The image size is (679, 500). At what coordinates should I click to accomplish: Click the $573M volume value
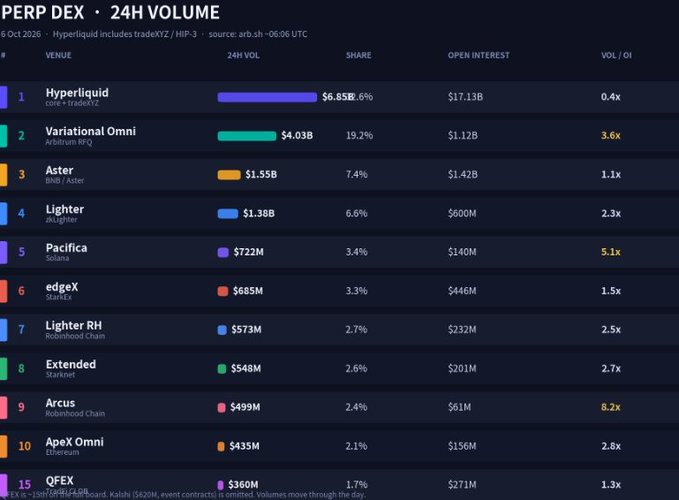point(246,330)
